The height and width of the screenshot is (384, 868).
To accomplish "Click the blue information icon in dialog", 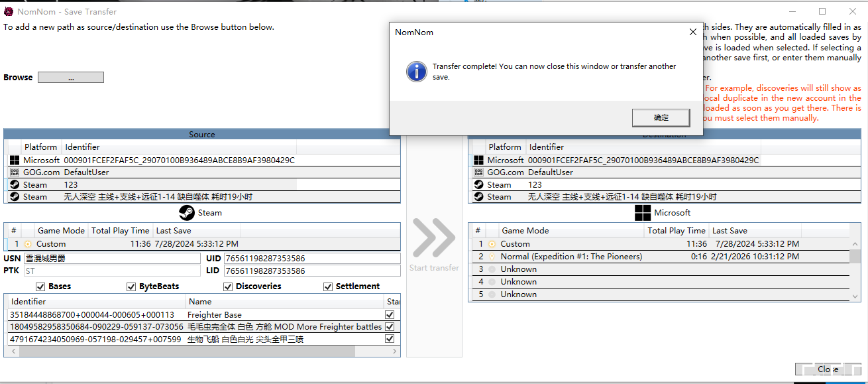I will coord(416,72).
